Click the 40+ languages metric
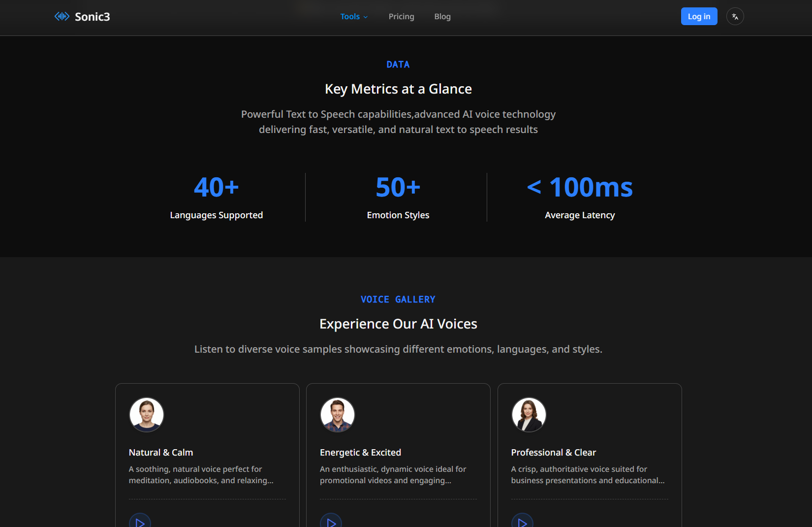 217,187
